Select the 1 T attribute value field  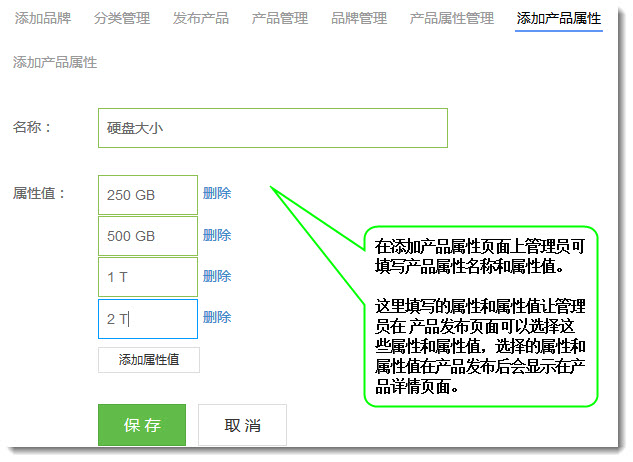tap(148, 277)
